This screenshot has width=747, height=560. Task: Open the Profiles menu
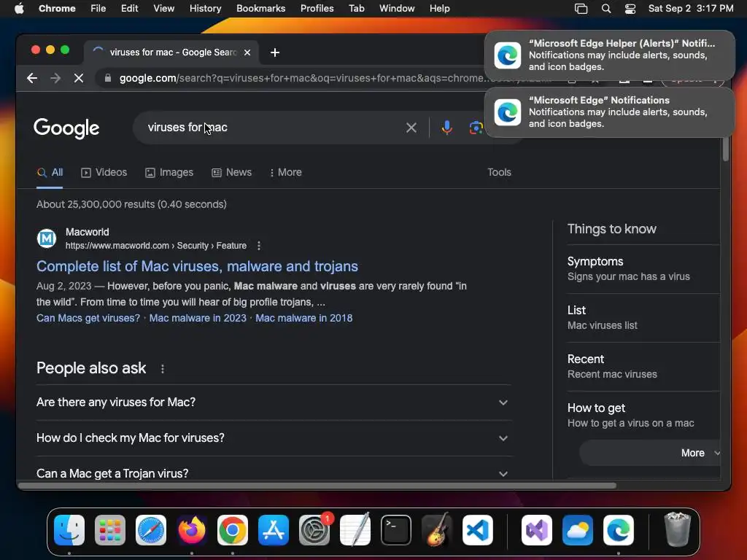point(317,9)
